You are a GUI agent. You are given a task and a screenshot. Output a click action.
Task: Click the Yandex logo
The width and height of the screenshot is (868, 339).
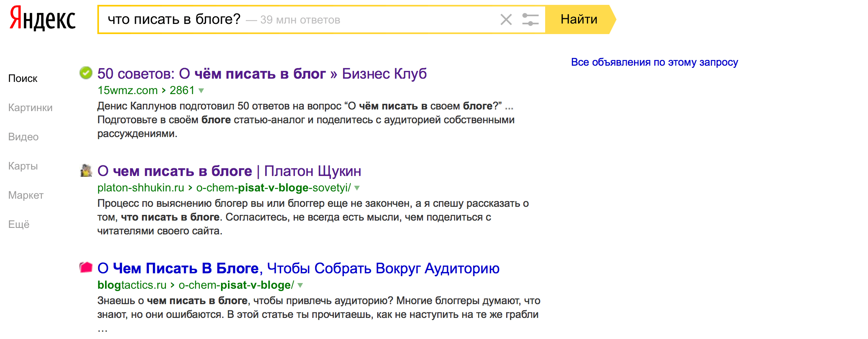[43, 19]
